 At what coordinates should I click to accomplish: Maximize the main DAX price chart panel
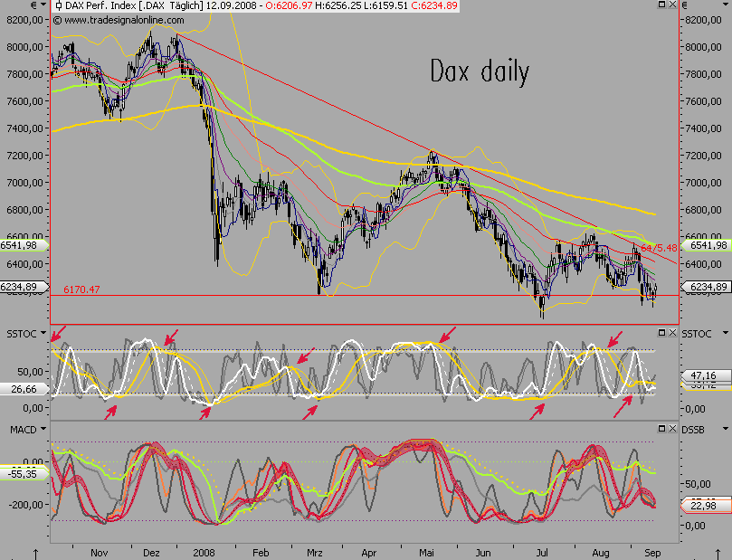pos(662,5)
